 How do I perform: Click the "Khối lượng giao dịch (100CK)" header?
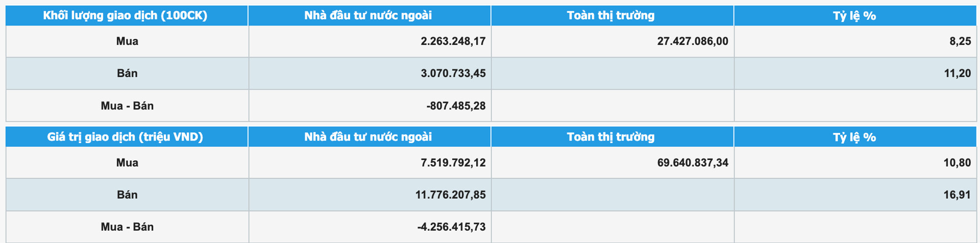(x=125, y=16)
